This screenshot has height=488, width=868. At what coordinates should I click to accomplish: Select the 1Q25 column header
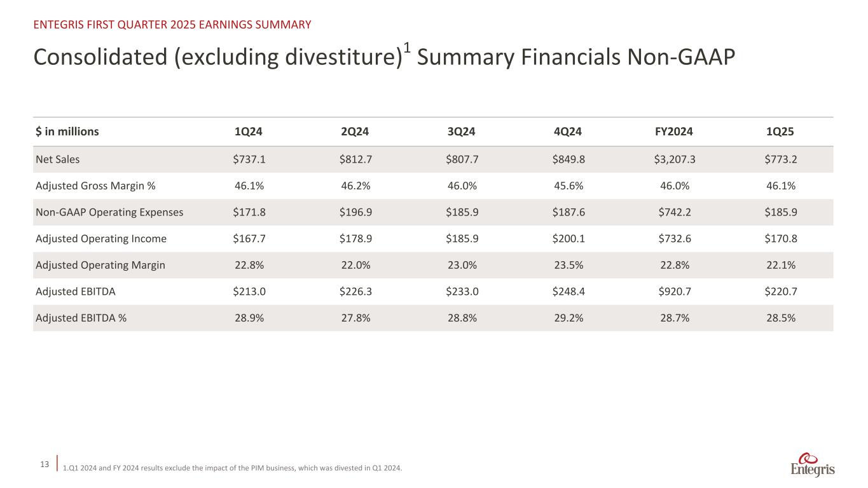(781, 132)
